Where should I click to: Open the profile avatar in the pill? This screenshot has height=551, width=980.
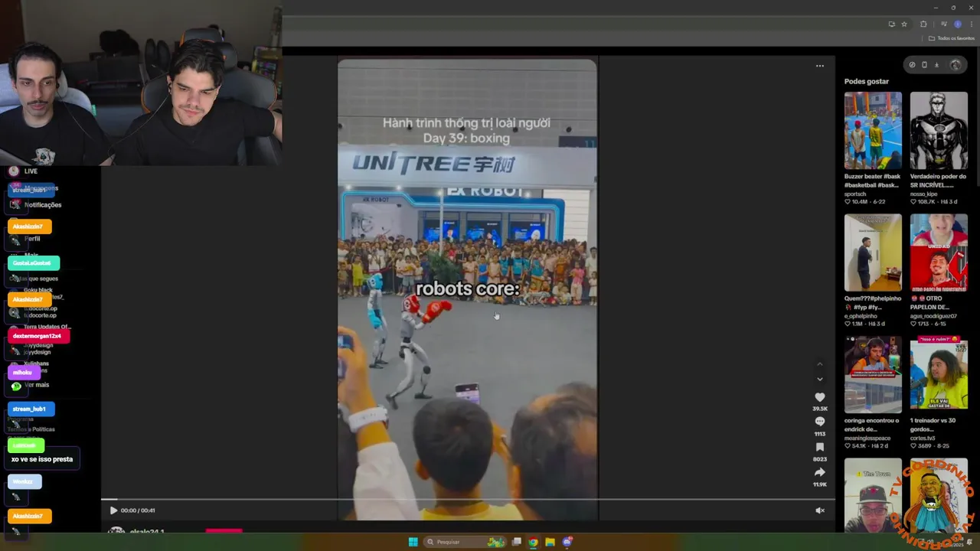click(955, 65)
